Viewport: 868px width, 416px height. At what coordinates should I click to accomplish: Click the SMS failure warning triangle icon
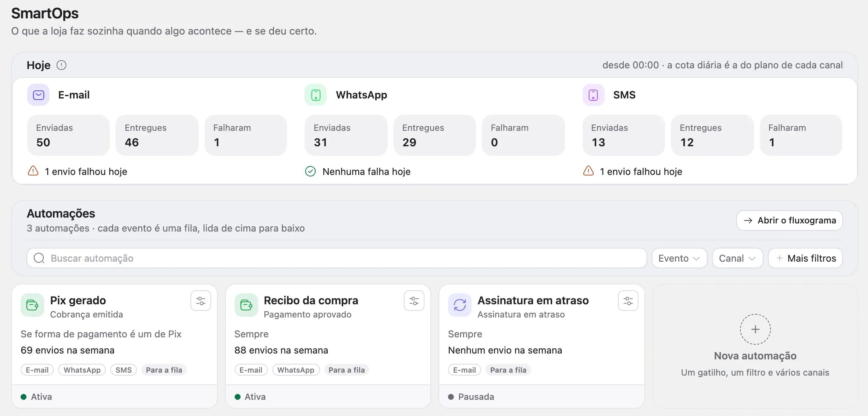(x=588, y=171)
